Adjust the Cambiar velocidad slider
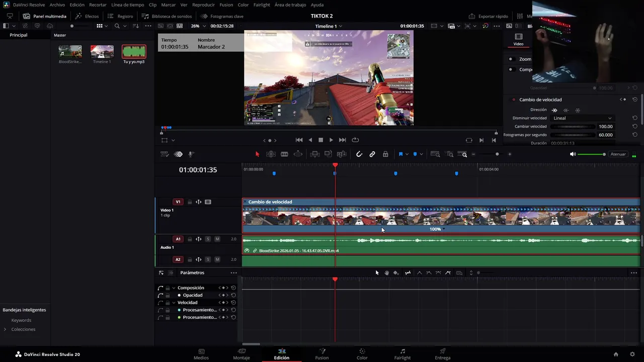644x362 pixels. point(572,127)
